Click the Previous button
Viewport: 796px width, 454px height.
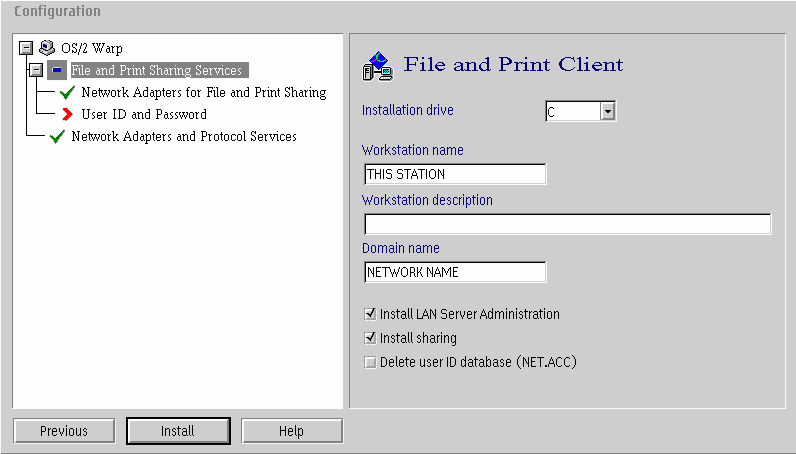coord(64,431)
